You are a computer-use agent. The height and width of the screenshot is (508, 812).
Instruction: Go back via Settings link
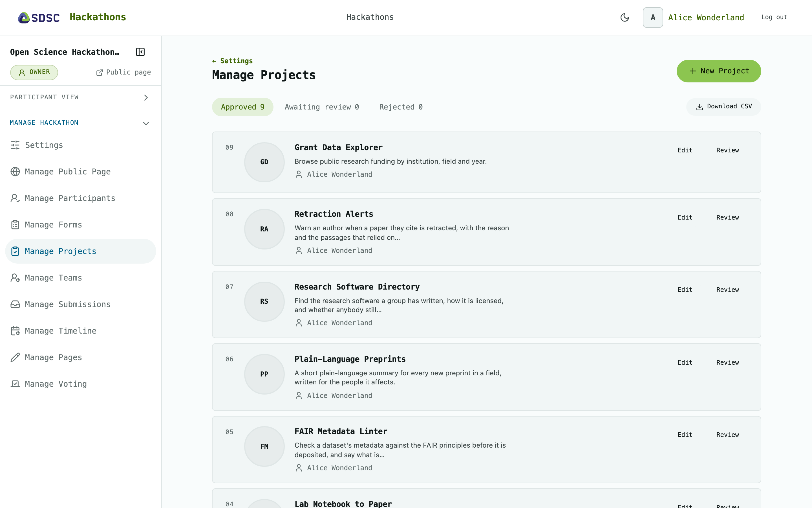coord(233,61)
